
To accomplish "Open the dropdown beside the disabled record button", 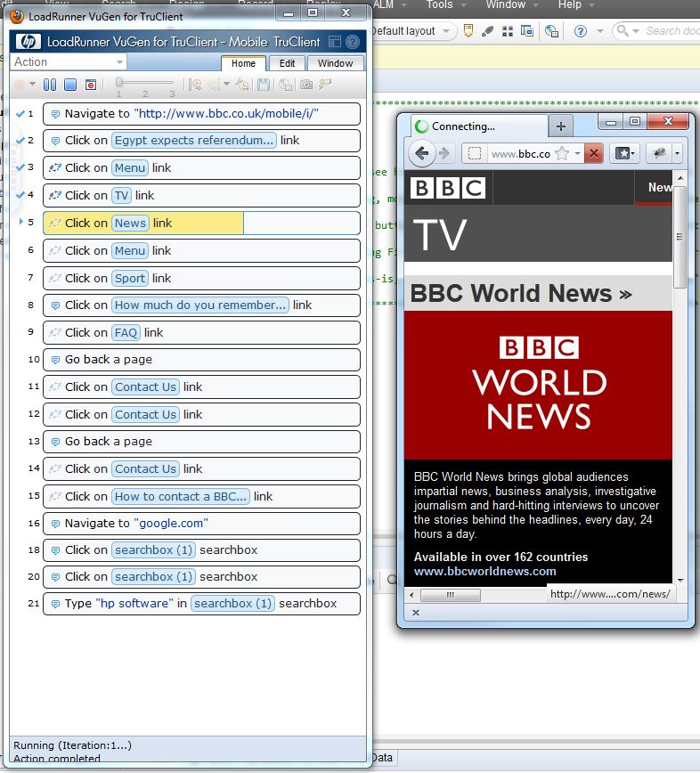I will pos(33,84).
